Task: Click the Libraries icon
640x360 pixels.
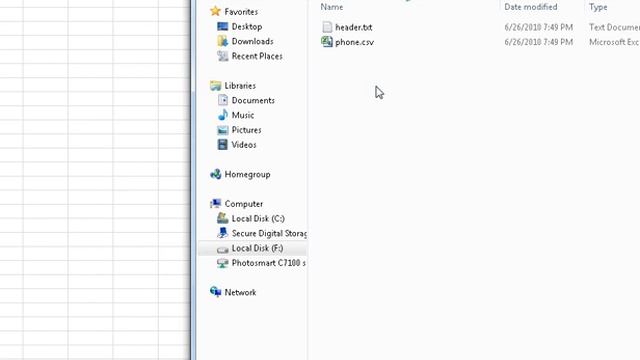Action: 216,86
